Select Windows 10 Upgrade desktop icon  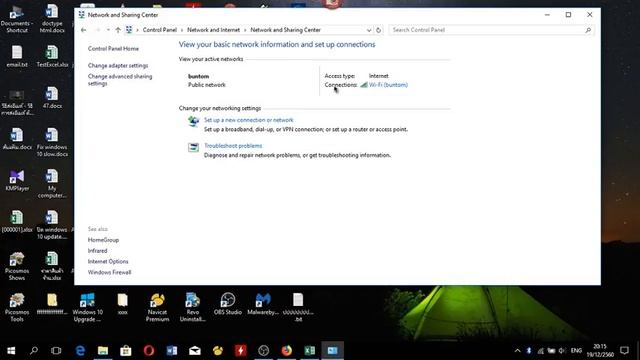(x=87, y=307)
